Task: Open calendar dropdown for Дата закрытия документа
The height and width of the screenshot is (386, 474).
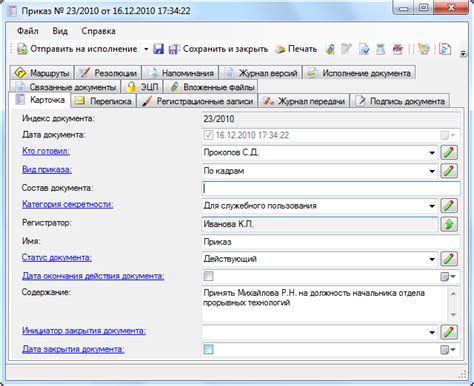Action: pos(448,350)
